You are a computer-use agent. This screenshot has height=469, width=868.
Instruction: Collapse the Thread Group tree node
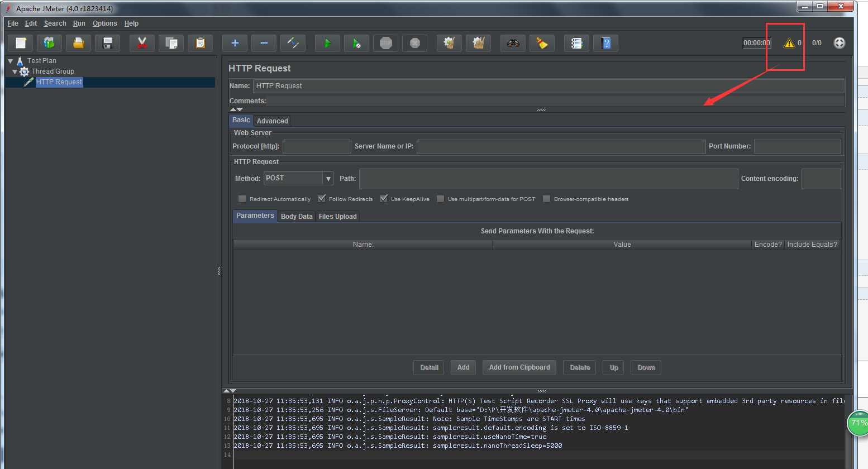point(15,71)
